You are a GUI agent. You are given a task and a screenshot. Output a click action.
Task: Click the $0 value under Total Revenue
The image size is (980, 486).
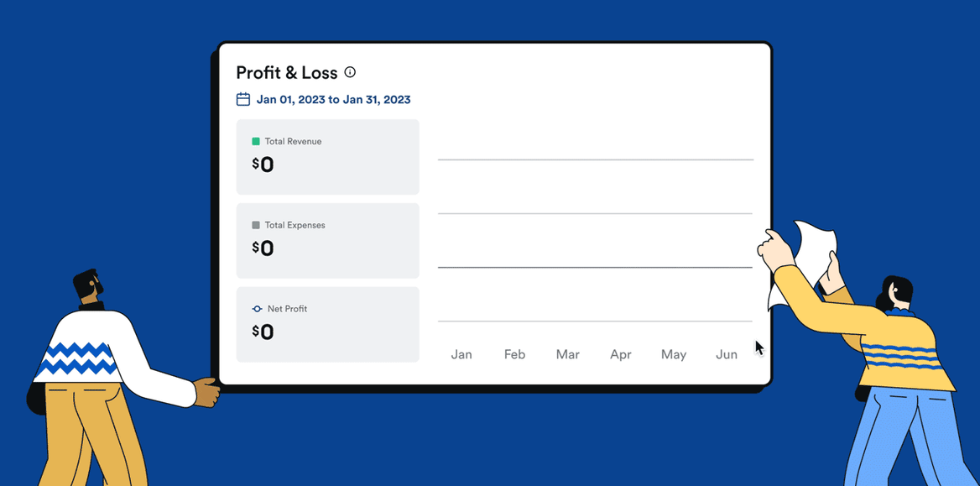tap(263, 165)
